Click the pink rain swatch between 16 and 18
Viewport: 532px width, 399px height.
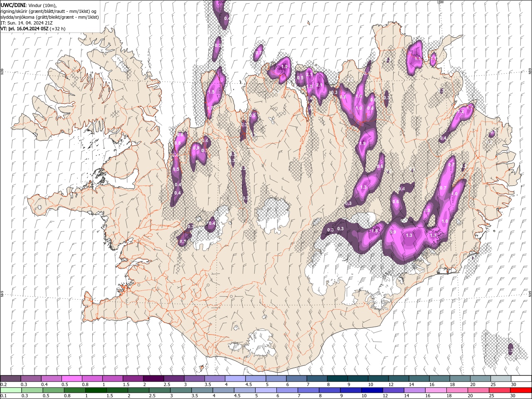click(436, 390)
